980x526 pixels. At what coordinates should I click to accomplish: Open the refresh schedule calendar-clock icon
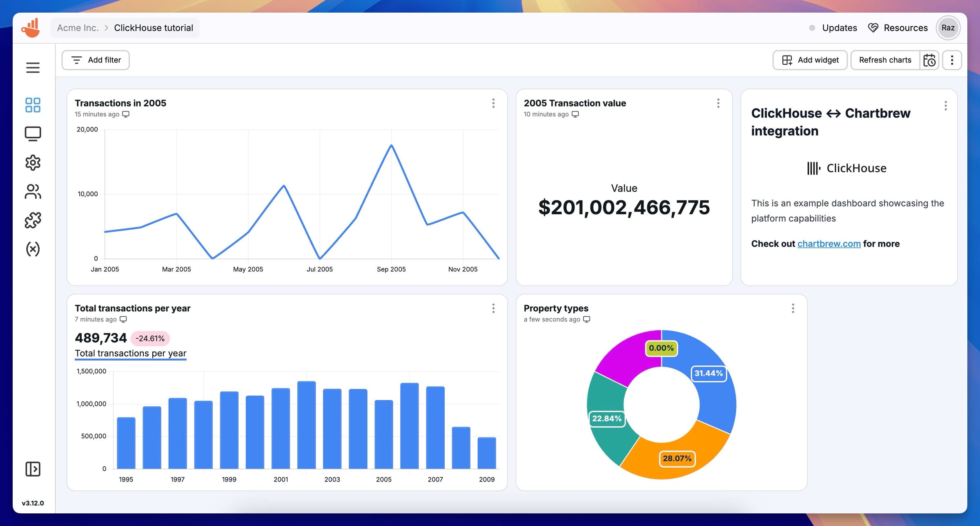pos(929,60)
